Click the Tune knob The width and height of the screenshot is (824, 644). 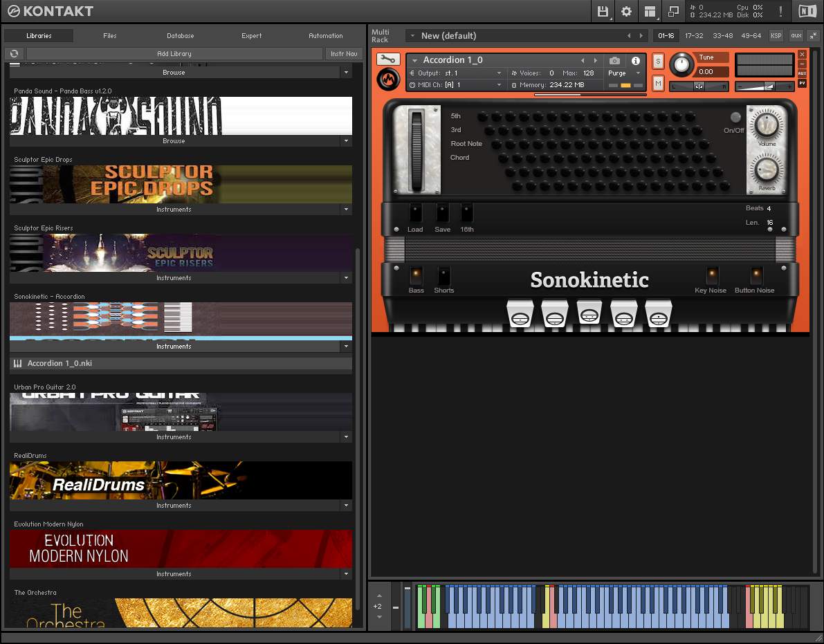[x=681, y=64]
